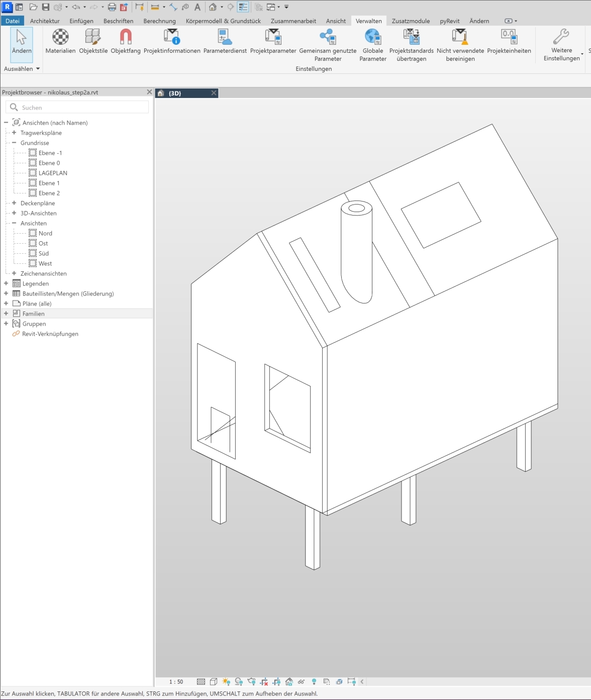The width and height of the screenshot is (591, 700).
Task: Toggle shadows in view control bar
Action: tap(239, 682)
